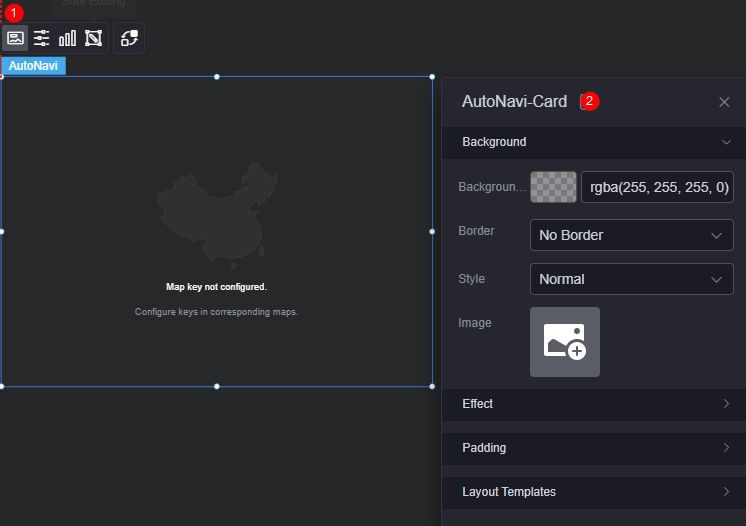Open the Normal style dropdown
Image resolution: width=746 pixels, height=526 pixels.
tap(631, 279)
